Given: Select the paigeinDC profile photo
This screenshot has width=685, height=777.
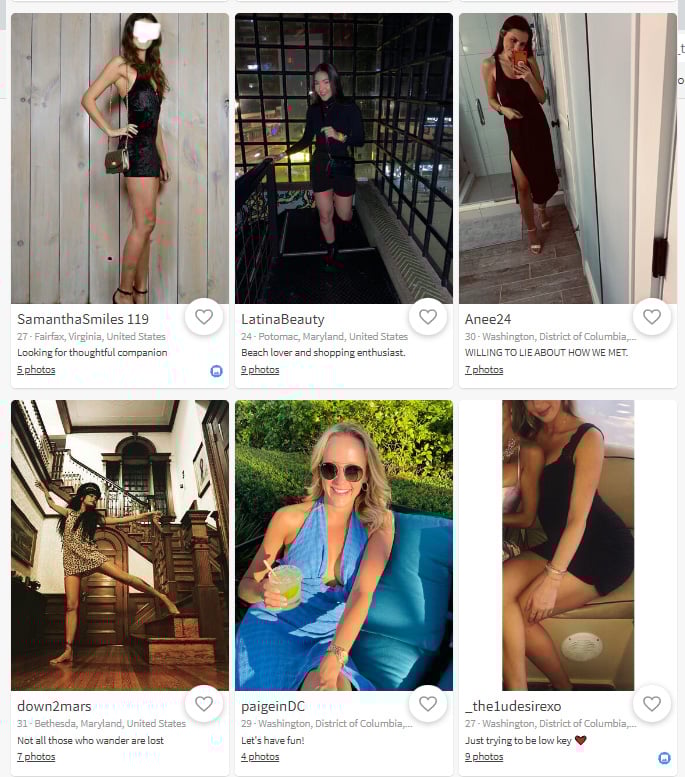Looking at the screenshot, I should pos(344,545).
